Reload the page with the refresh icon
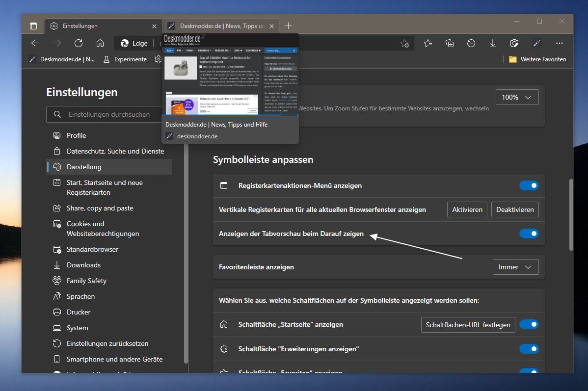588x391 pixels. click(79, 43)
